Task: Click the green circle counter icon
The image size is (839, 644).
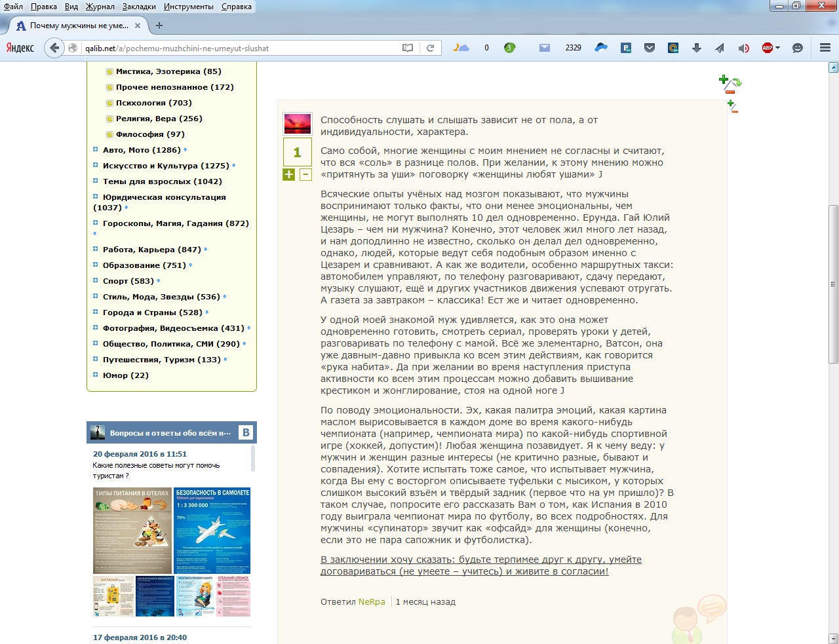Action: [x=509, y=48]
